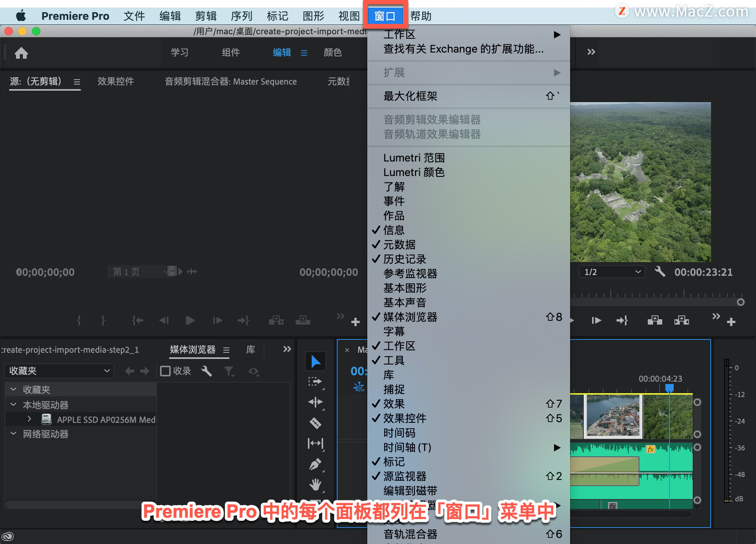756x544 pixels.
Task: Open 媒体浏览器 panel menu
Action: (x=226, y=350)
